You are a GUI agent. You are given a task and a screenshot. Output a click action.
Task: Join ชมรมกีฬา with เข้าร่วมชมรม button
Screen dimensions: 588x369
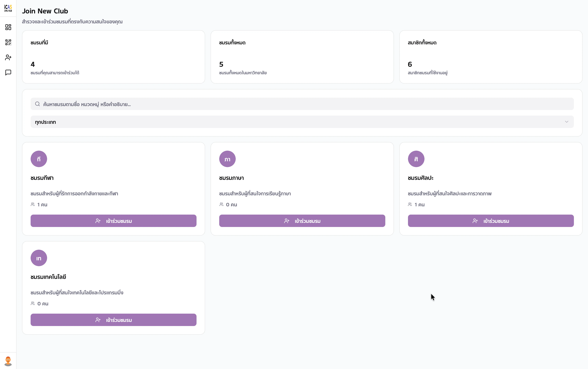113,221
